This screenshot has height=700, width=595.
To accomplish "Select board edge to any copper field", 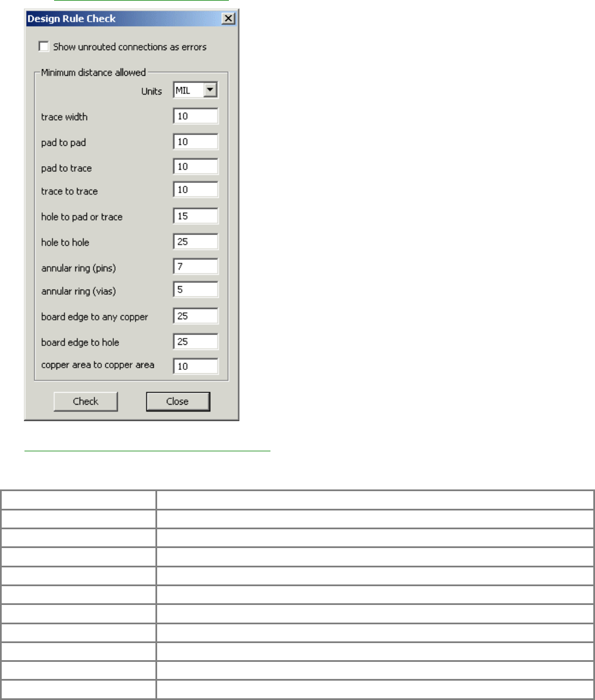I will click(x=196, y=316).
